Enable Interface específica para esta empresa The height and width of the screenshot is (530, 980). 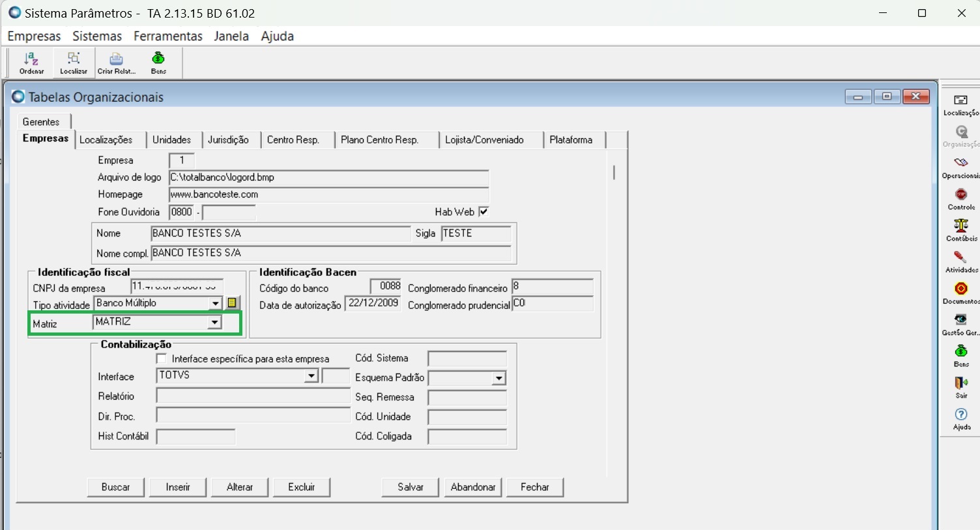162,359
